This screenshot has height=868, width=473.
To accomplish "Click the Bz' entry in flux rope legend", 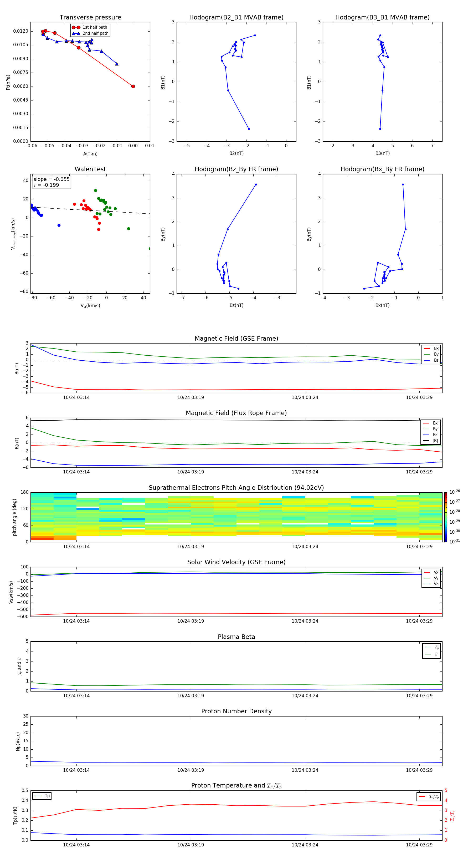I will (x=431, y=435).
